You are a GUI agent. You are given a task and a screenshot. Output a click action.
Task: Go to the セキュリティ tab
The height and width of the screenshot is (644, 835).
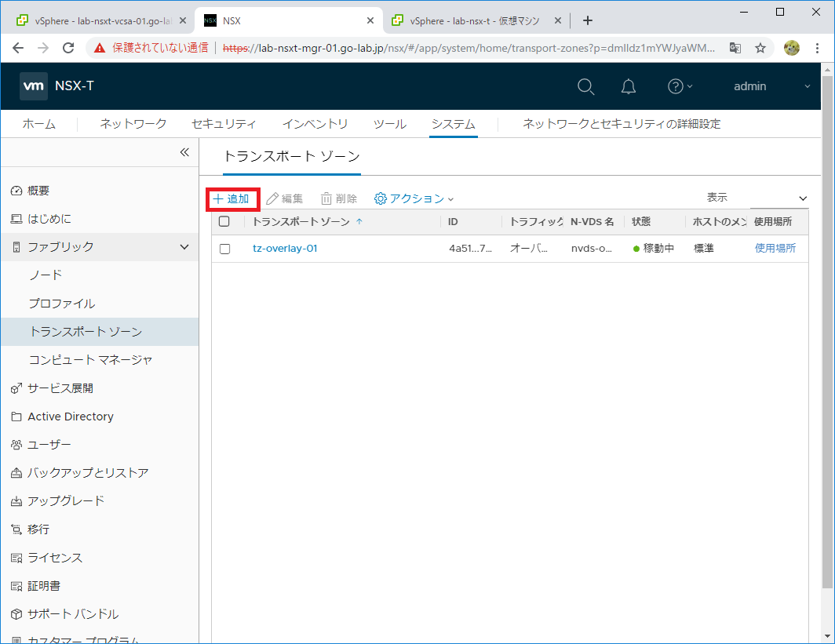pyautogui.click(x=224, y=124)
